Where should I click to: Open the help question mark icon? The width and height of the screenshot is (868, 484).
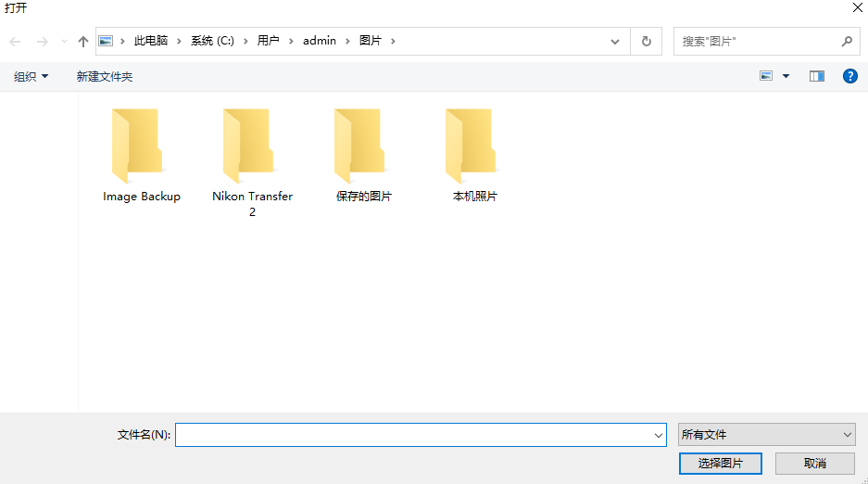(x=849, y=76)
